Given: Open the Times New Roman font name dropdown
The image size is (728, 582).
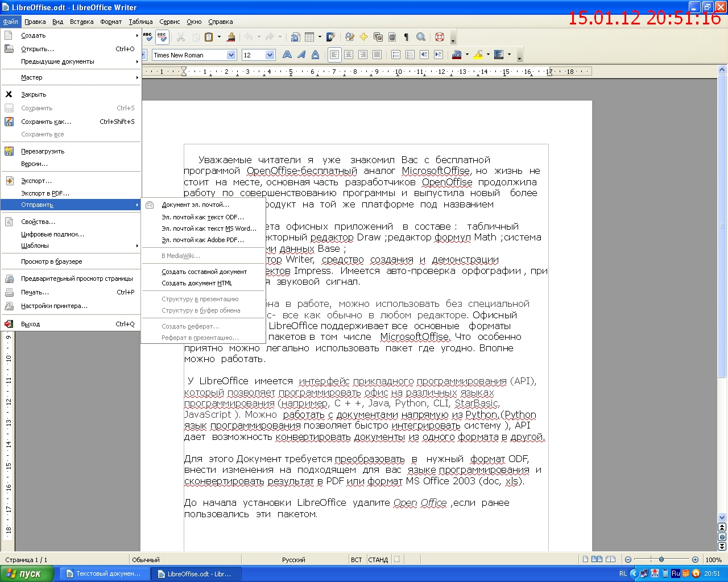Looking at the screenshot, I should coord(231,55).
